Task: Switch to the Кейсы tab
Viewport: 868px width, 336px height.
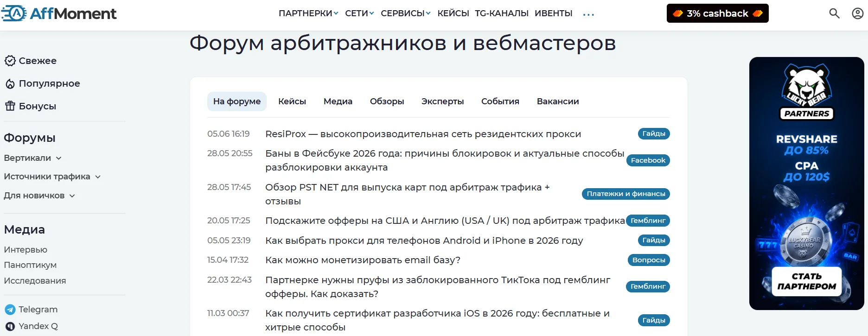Action: (292, 101)
